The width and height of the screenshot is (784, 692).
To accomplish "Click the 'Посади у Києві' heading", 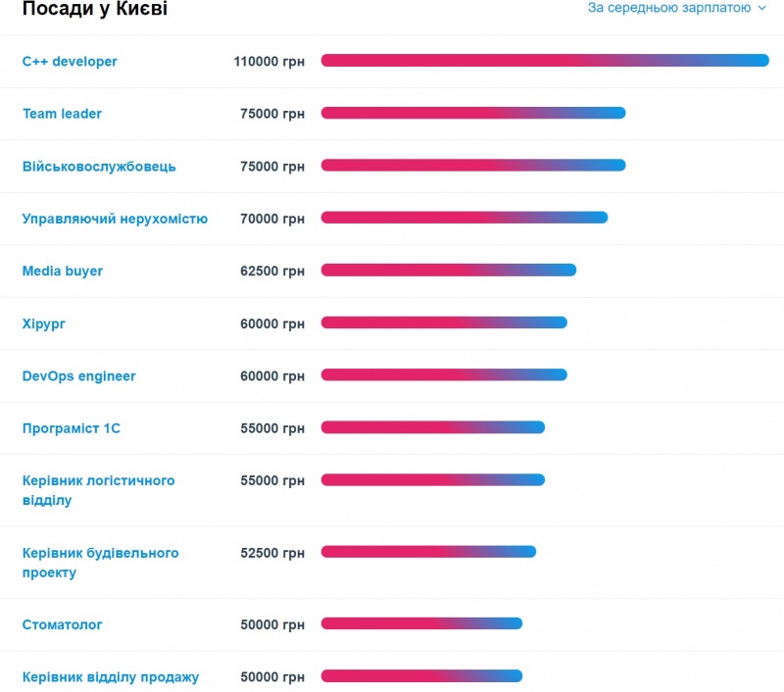I will tap(95, 9).
